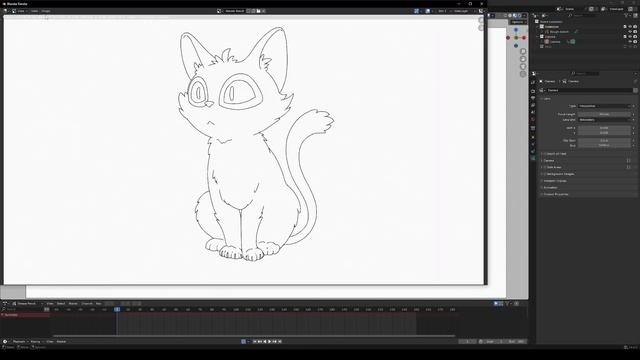Select Scene Collection in outliner
This screenshot has height=360, width=640.
click(x=551, y=22)
